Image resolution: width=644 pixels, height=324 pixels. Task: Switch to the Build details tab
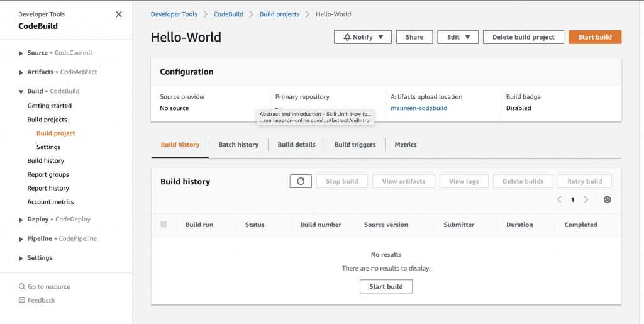296,145
